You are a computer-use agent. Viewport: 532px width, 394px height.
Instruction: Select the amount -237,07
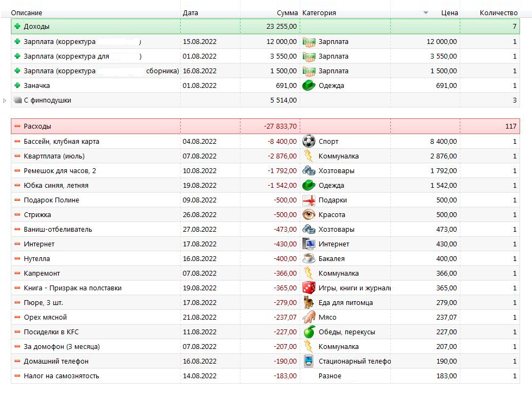point(285,317)
